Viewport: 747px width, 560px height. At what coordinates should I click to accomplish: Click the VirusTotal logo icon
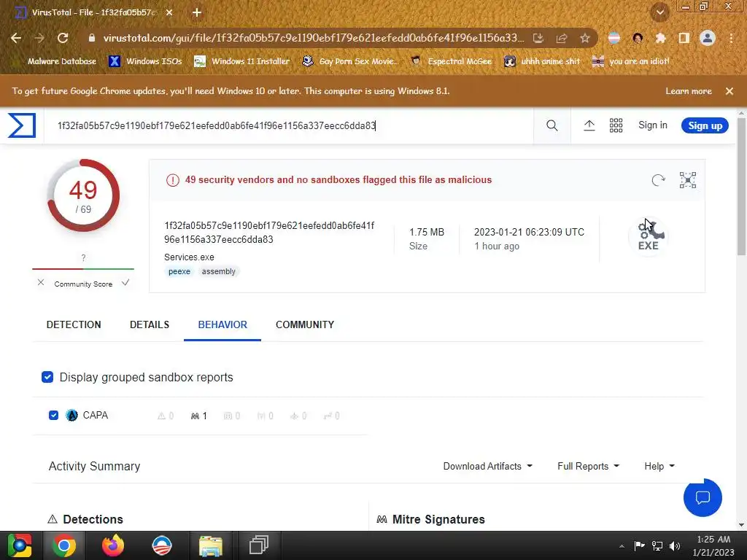click(x=22, y=125)
